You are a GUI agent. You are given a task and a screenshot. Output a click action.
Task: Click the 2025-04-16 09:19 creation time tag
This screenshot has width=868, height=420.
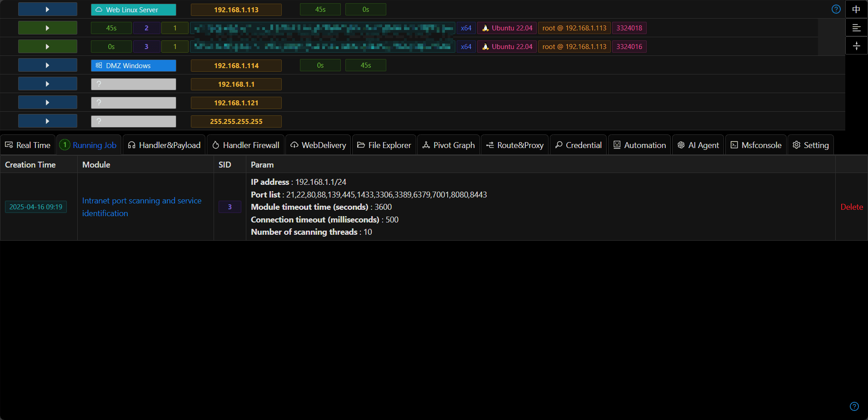click(x=36, y=207)
